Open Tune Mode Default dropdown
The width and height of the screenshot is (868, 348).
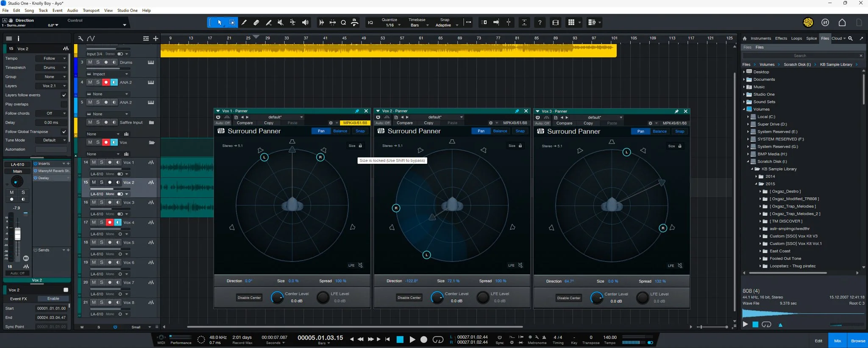[x=51, y=140]
